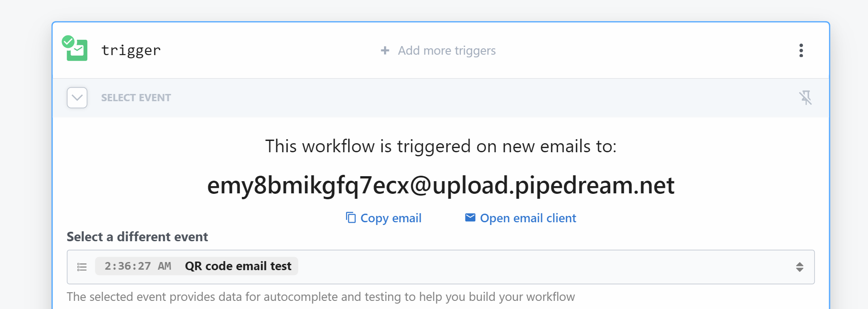Open the three-dot options menu
This screenshot has height=309, width=868.
tap(801, 51)
